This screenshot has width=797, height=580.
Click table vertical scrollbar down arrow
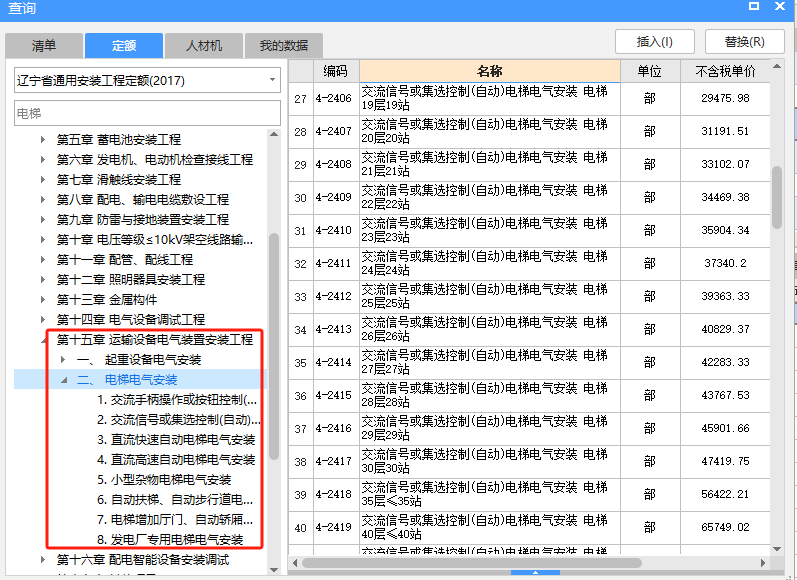[777, 549]
